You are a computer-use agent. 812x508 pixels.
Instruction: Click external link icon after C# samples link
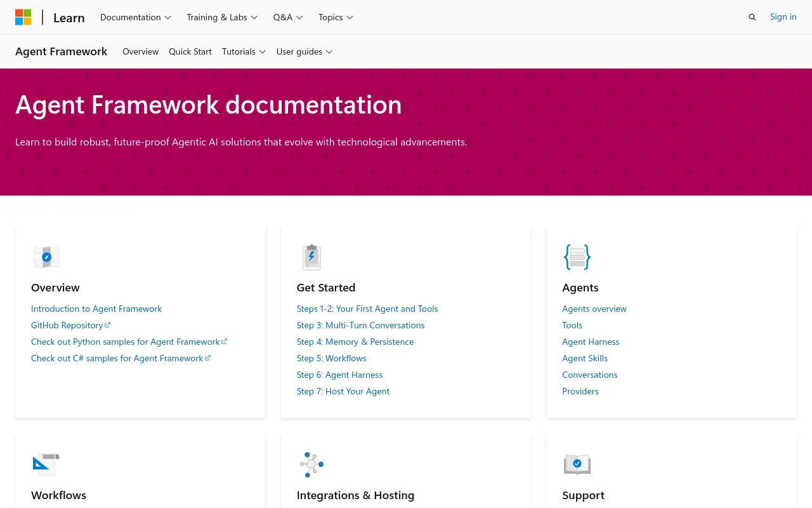[x=208, y=358]
